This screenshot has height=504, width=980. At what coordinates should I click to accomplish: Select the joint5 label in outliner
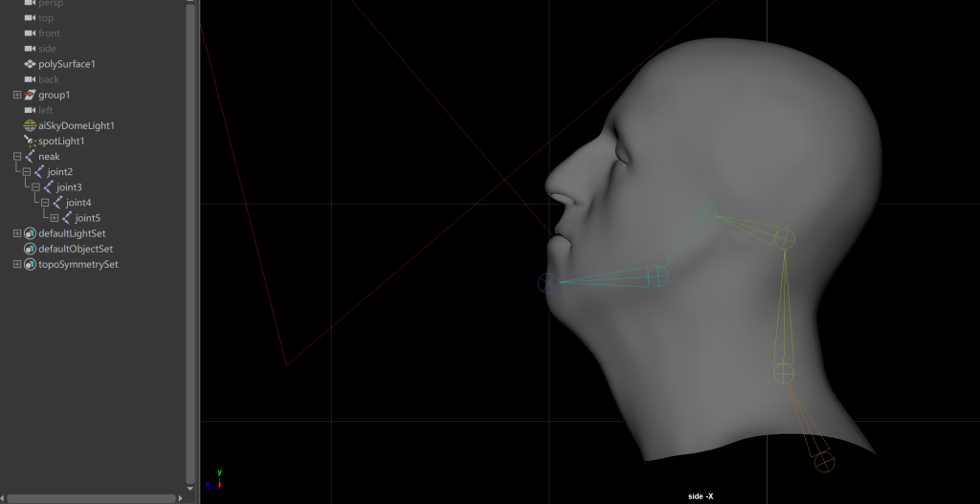[x=88, y=218]
